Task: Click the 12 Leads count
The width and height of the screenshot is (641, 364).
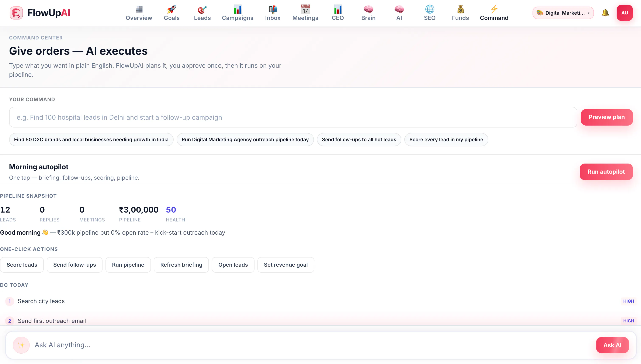Action: click(5, 210)
